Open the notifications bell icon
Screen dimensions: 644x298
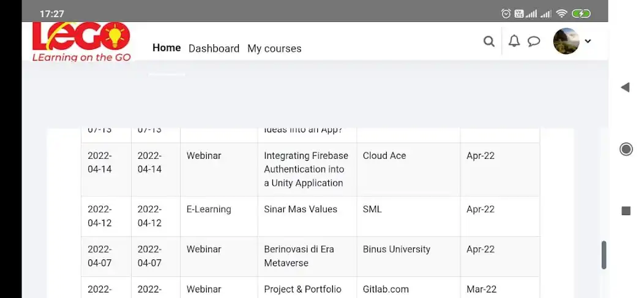[514, 41]
